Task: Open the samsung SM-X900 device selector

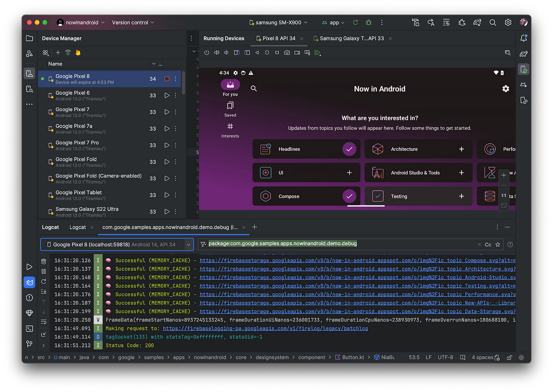Action: click(x=278, y=23)
